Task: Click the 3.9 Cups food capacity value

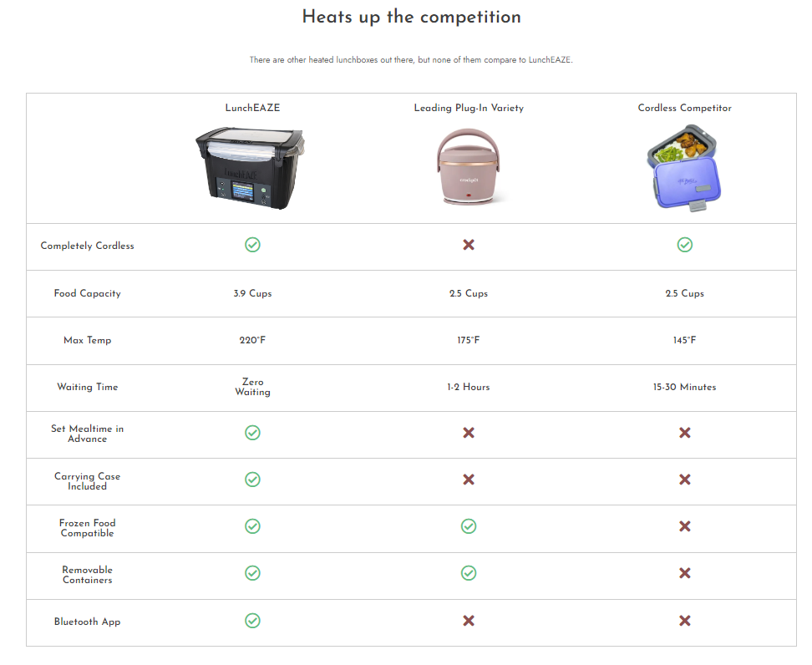Action: (x=252, y=293)
